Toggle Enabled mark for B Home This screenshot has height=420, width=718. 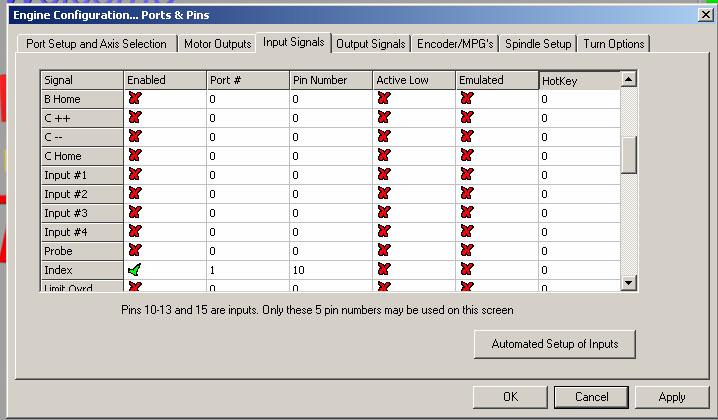[x=135, y=98]
